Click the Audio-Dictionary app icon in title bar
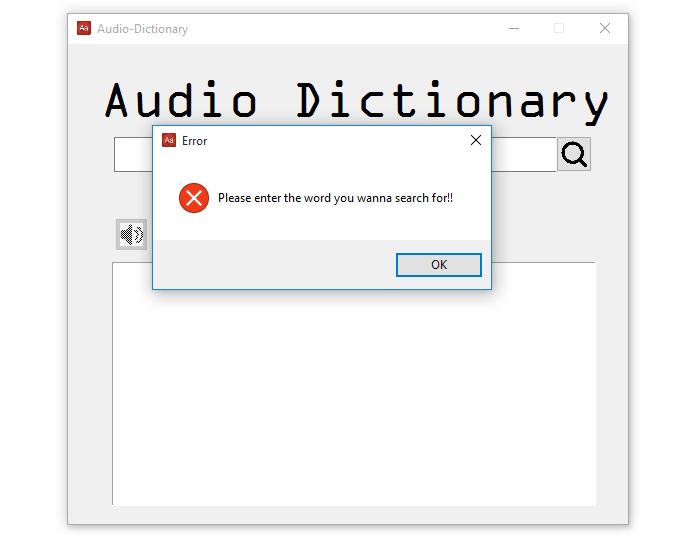693x539 pixels. [84, 28]
